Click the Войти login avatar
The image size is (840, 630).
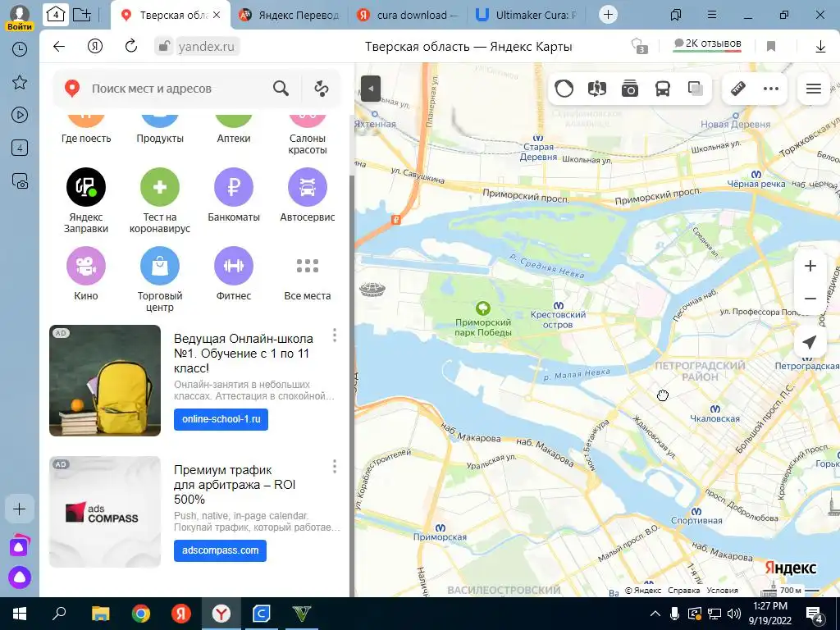click(20, 16)
